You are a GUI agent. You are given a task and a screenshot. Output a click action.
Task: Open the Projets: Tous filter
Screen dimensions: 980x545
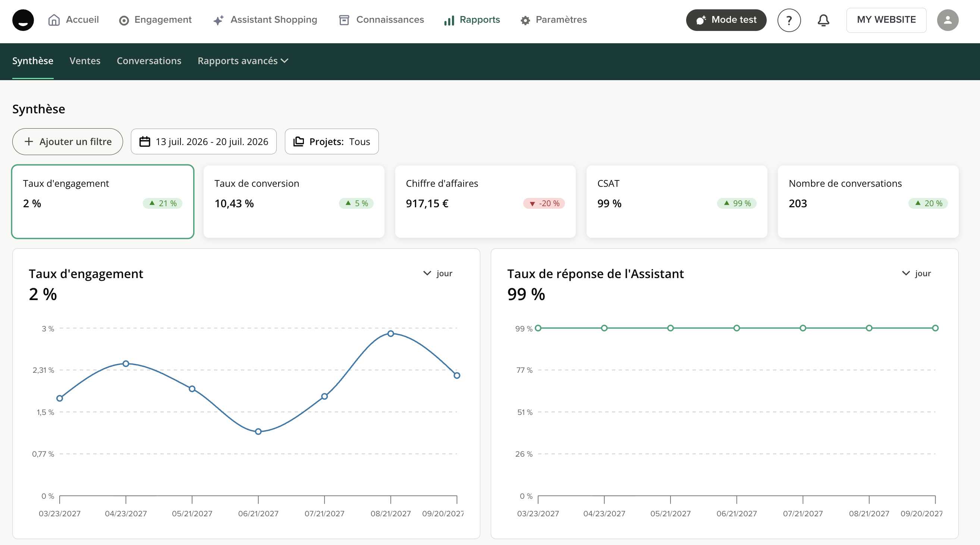pos(332,142)
